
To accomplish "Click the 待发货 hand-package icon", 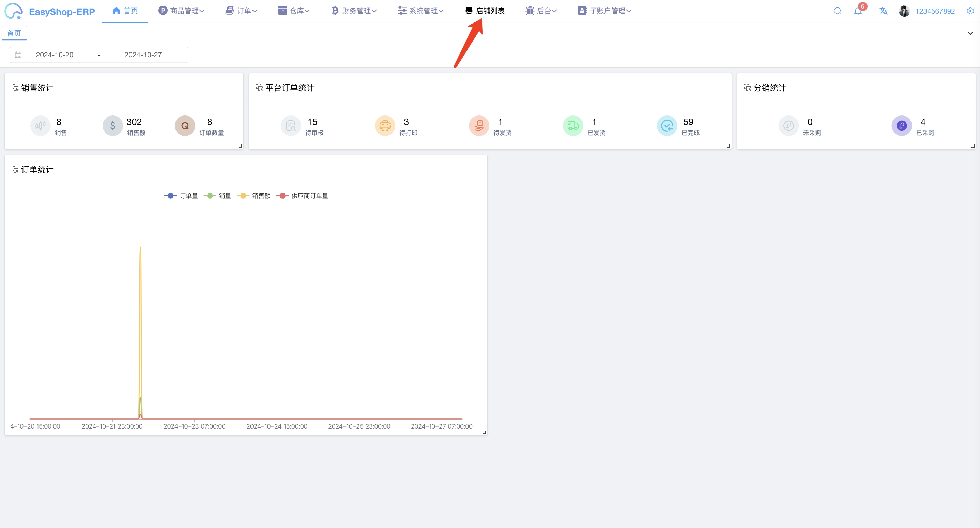I will 479,126.
